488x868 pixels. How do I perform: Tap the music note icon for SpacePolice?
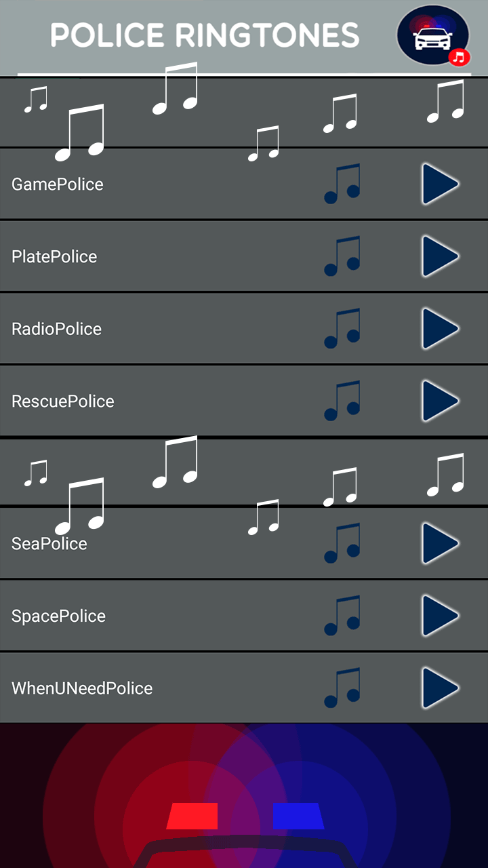click(342, 616)
